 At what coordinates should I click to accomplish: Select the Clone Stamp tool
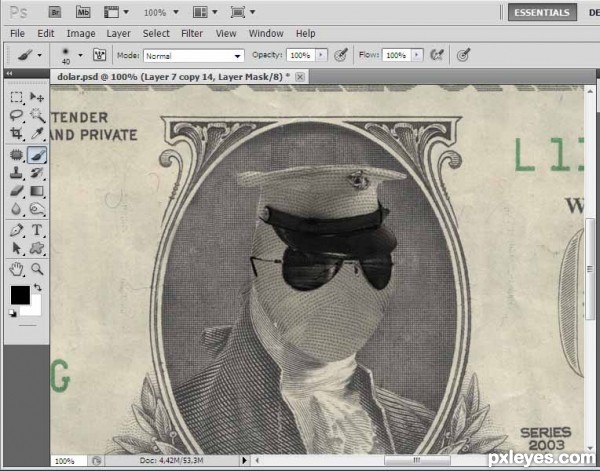coord(16,173)
